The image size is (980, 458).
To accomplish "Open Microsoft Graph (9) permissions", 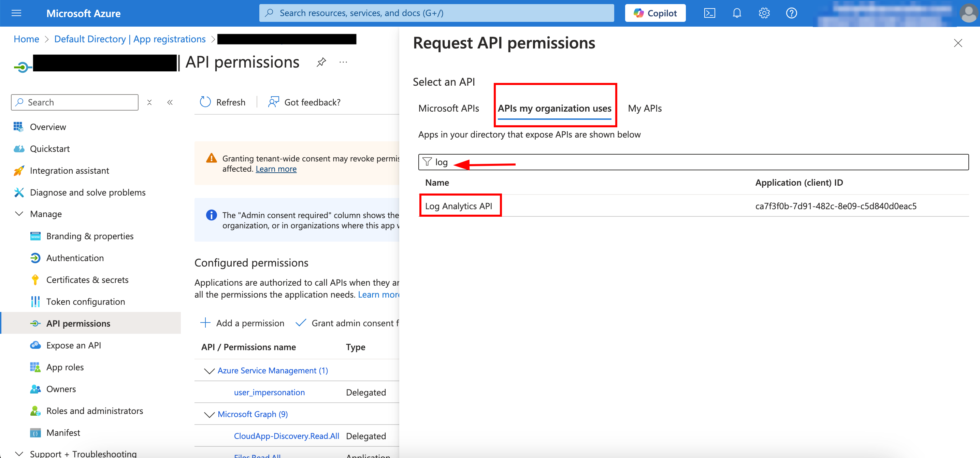I will tap(253, 414).
